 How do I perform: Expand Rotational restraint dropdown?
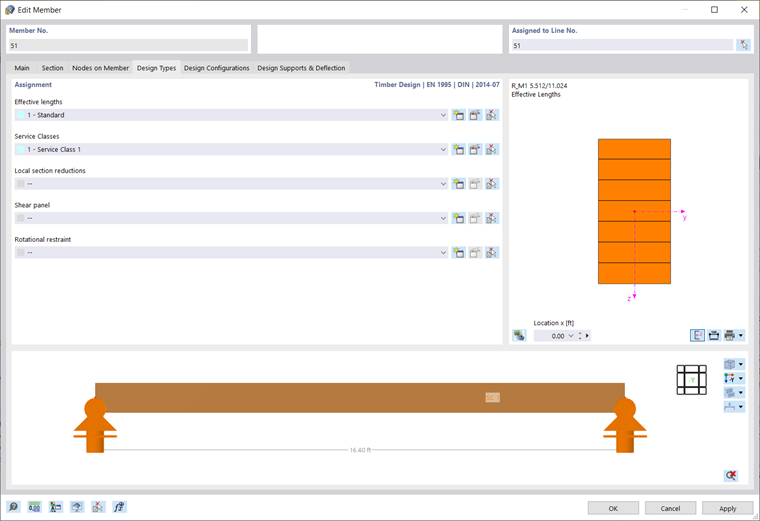point(443,253)
